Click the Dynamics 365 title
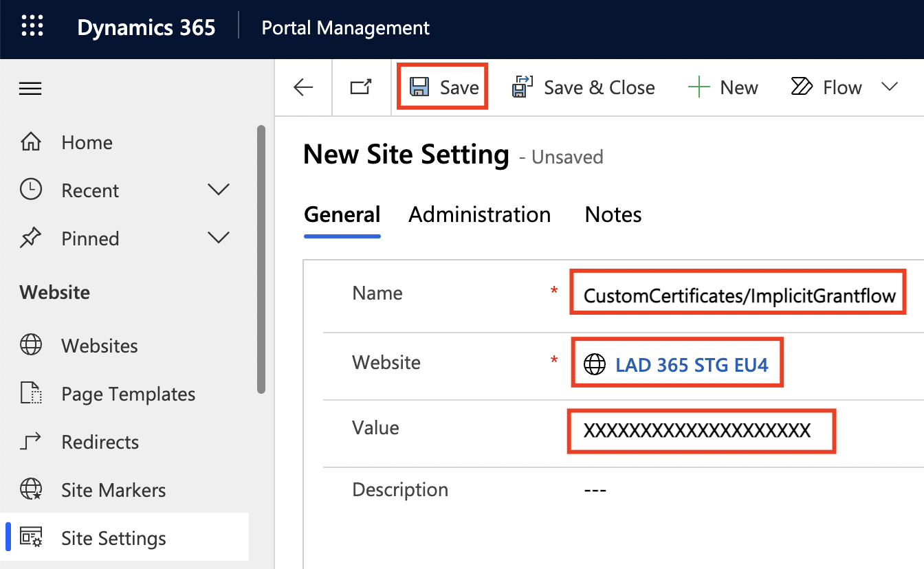This screenshot has height=569, width=924. [146, 27]
